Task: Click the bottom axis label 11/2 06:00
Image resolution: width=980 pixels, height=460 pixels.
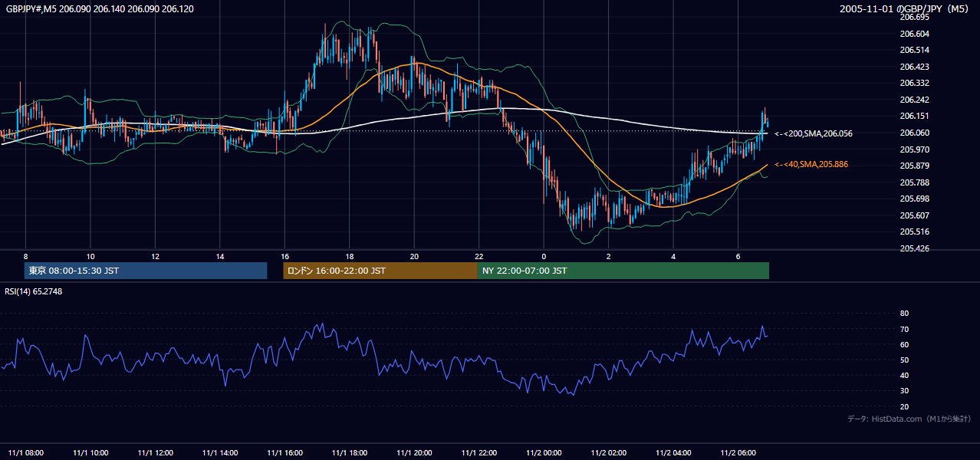Action: 738,452
